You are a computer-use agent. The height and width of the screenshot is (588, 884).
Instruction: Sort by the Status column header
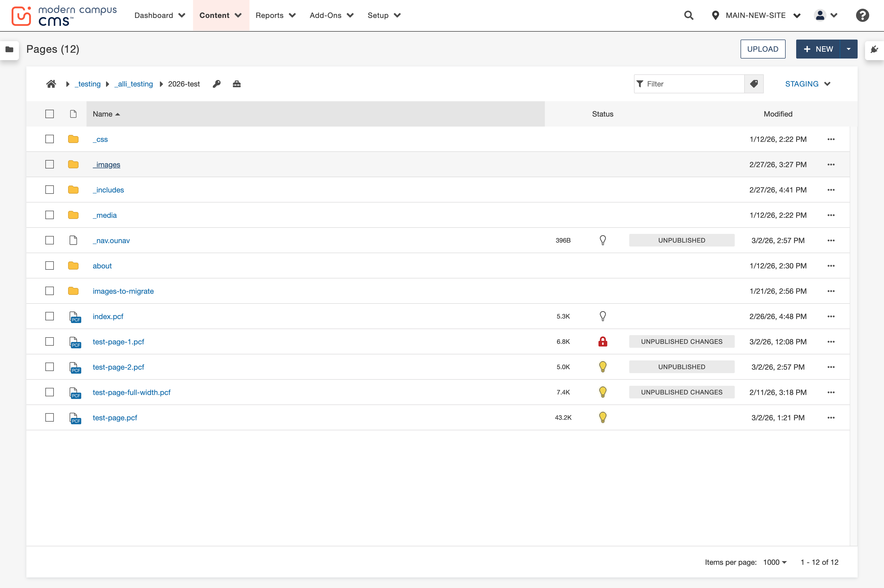pos(603,114)
